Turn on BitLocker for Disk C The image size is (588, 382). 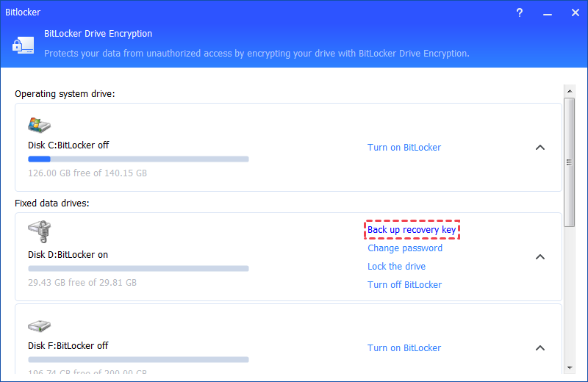(x=404, y=147)
